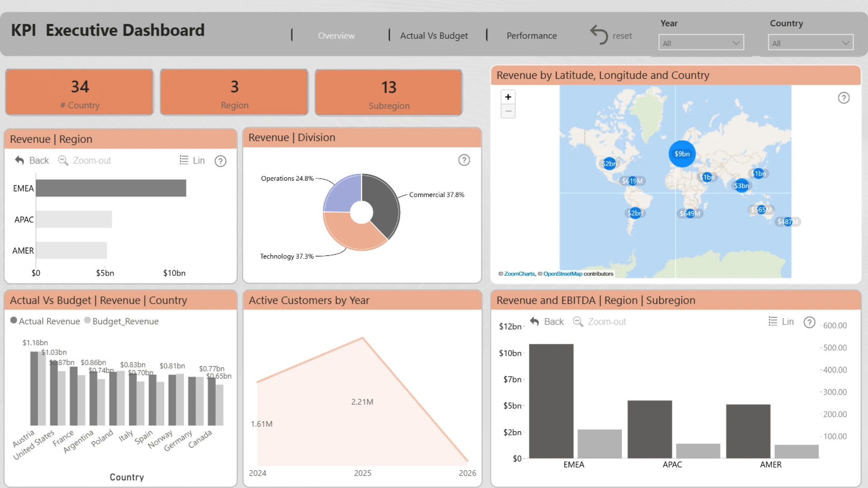Click Back arrow in Revenue Region chart
This screenshot has width=868, height=488.
click(x=19, y=160)
